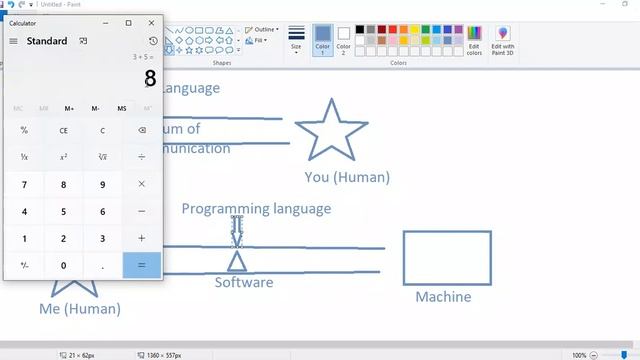Open Customize Quick Access Toolbar dropdown in Paint
The image size is (640, 360).
pos(31,5)
